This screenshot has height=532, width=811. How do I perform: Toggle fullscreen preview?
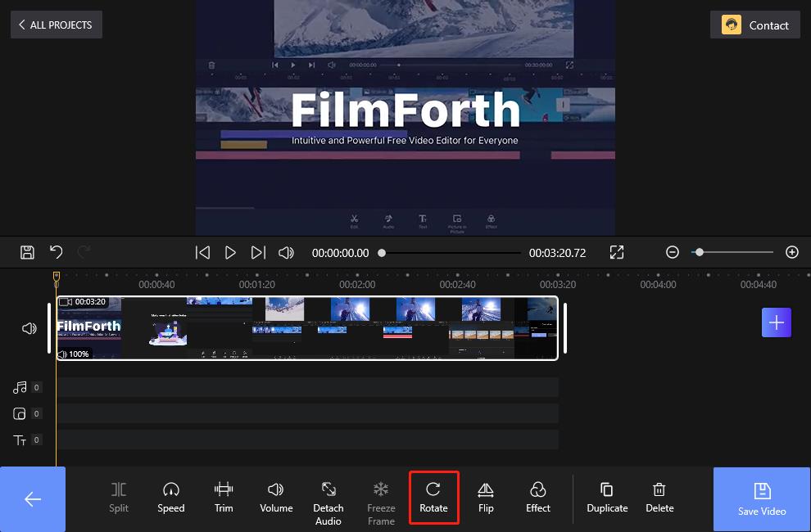617,252
